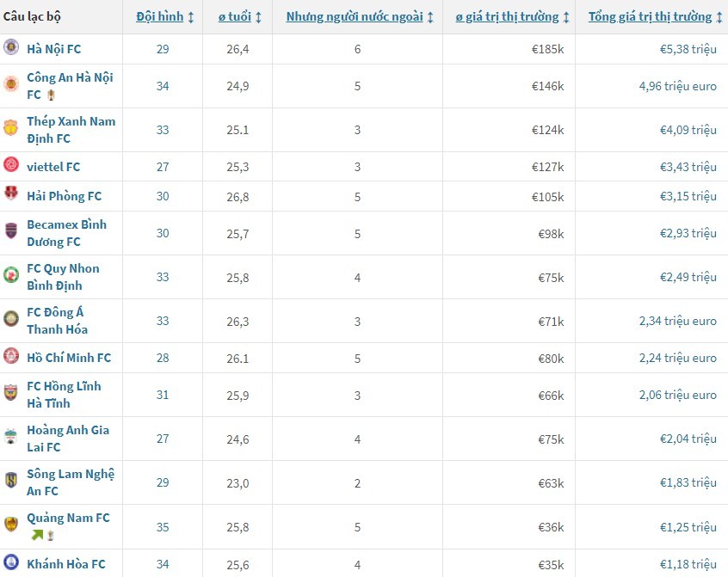Click the Hải Phòng FC crest

coord(11,194)
